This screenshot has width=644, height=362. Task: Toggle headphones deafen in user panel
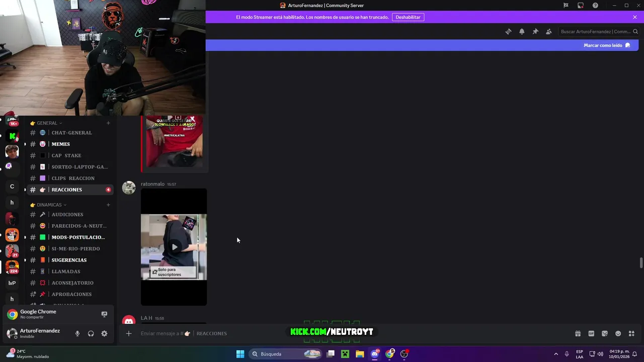[91, 334]
